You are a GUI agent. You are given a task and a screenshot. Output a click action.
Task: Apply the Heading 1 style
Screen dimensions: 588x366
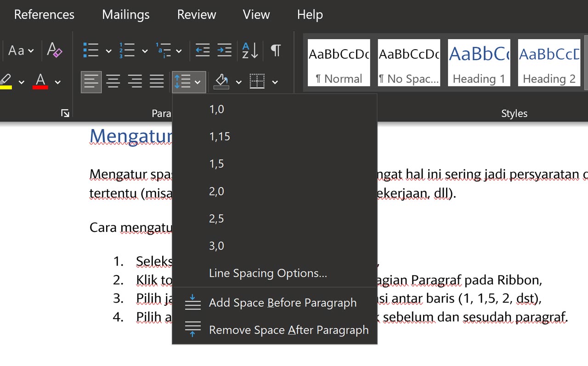[x=479, y=62]
